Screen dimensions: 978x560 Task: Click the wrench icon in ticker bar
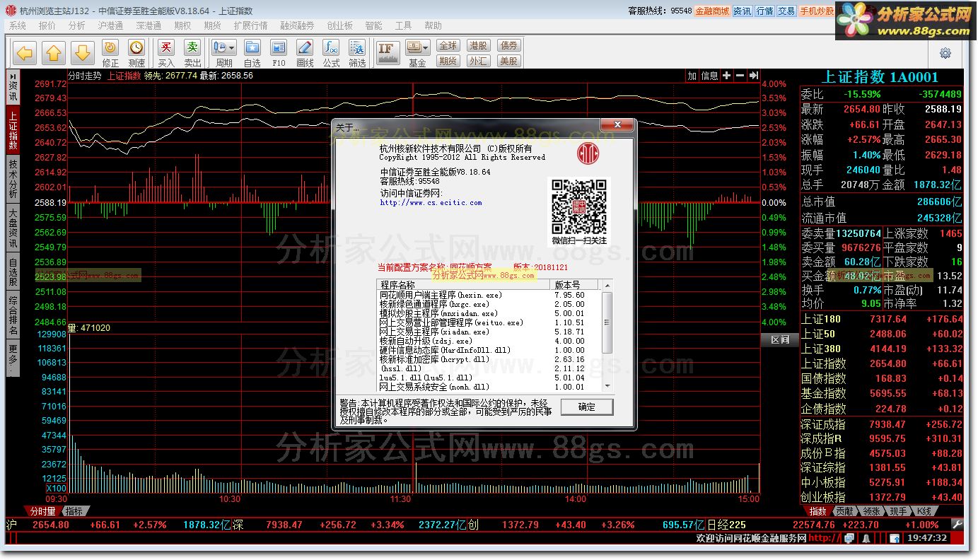(x=957, y=525)
